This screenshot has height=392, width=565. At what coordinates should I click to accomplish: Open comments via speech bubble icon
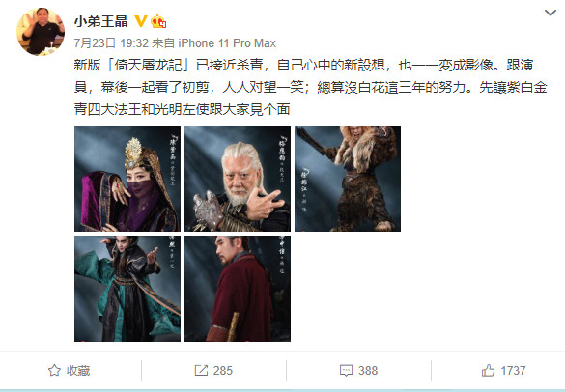click(346, 371)
